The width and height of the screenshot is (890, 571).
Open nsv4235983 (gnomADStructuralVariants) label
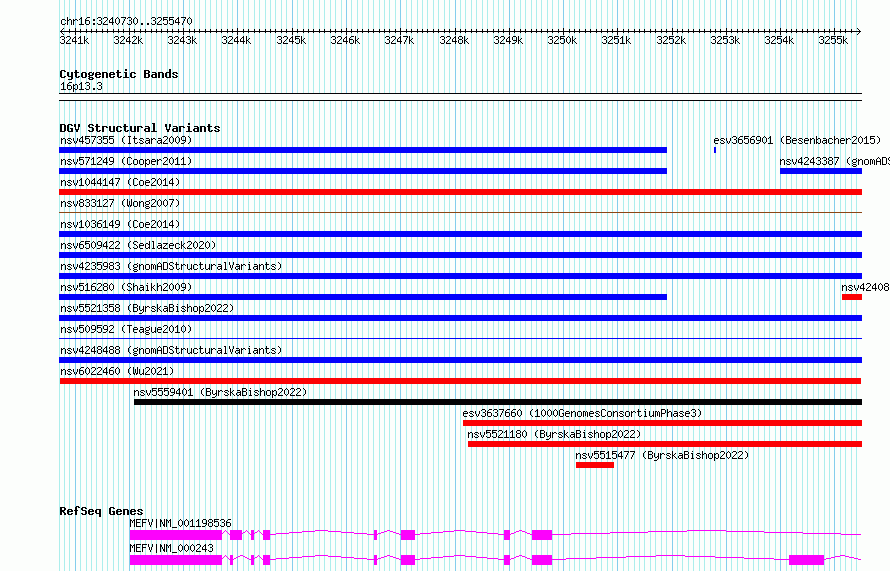171,266
